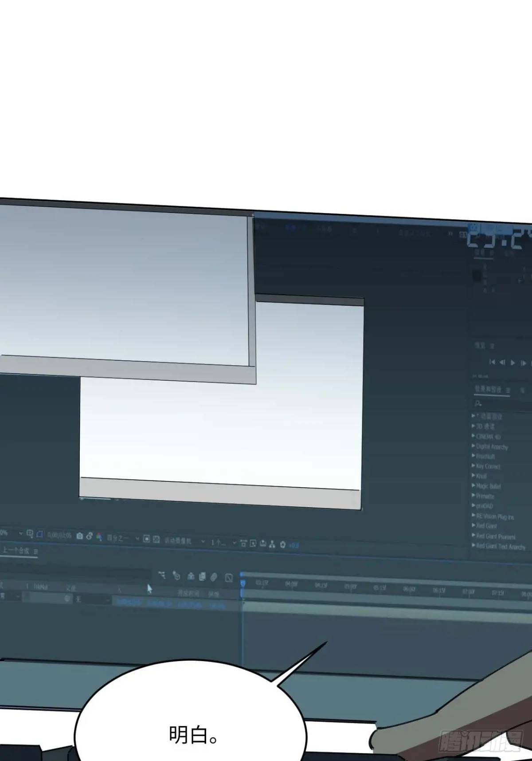Click the graph editor icon in timeline
This screenshot has height=761, width=532.
coord(229,577)
